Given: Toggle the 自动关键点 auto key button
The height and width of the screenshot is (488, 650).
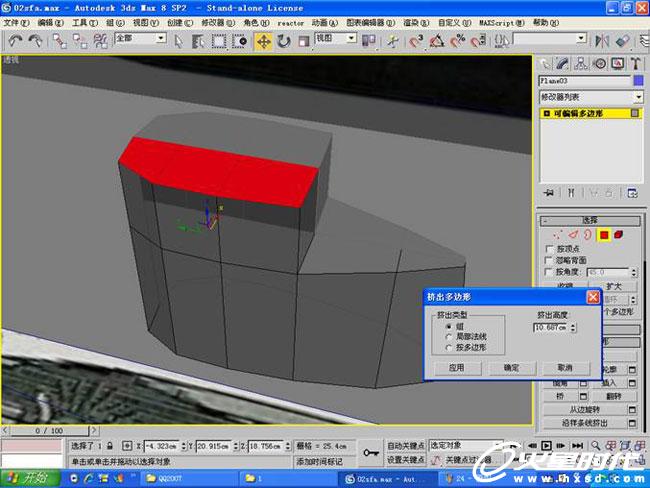Looking at the screenshot, I should coord(406,446).
